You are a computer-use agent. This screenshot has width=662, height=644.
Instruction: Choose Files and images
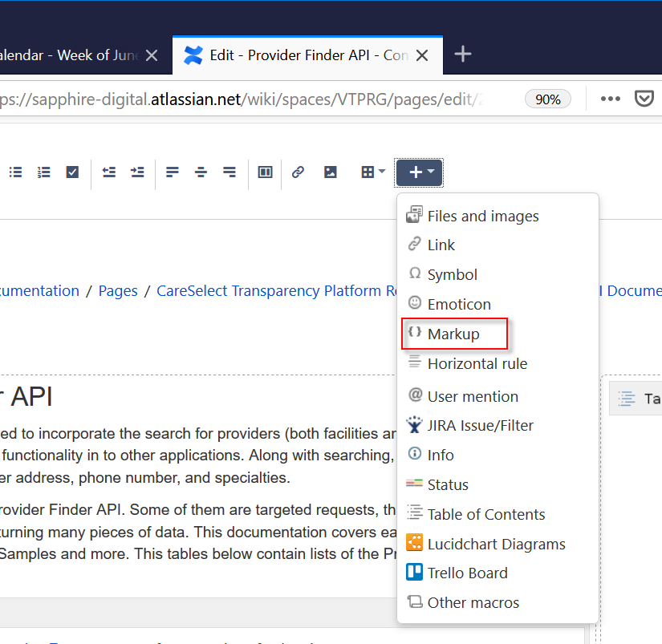click(498, 216)
